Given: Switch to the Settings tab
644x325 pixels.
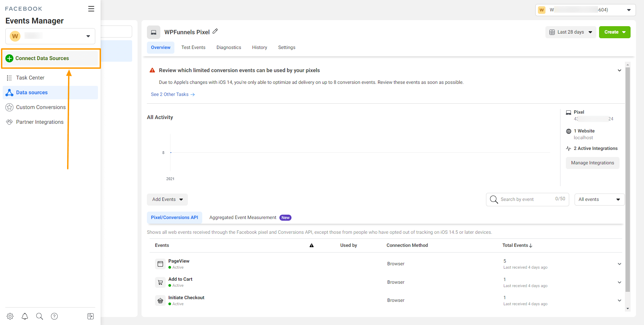Looking at the screenshot, I should [x=287, y=48].
